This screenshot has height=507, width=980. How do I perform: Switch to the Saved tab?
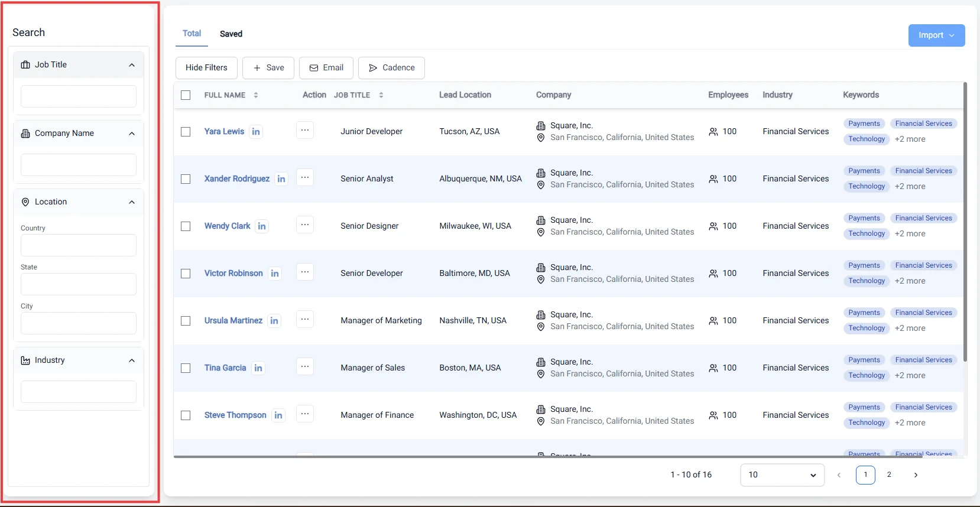point(231,34)
